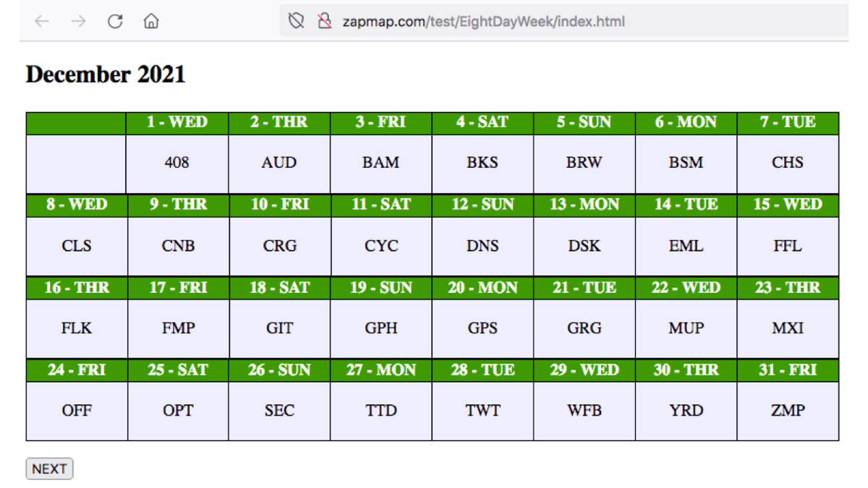Focus the address bar with the zapmap URL
This screenshot has width=868, height=488.
564,22
